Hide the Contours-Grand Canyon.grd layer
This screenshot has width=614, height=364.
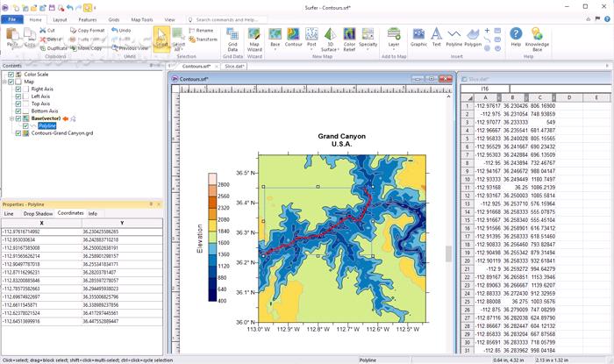point(18,133)
